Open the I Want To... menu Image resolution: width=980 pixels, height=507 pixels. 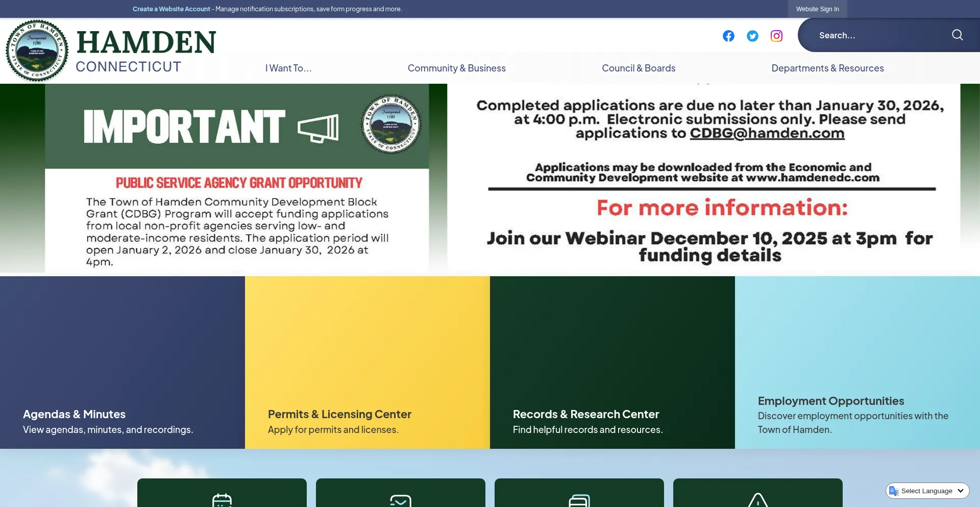click(x=288, y=68)
